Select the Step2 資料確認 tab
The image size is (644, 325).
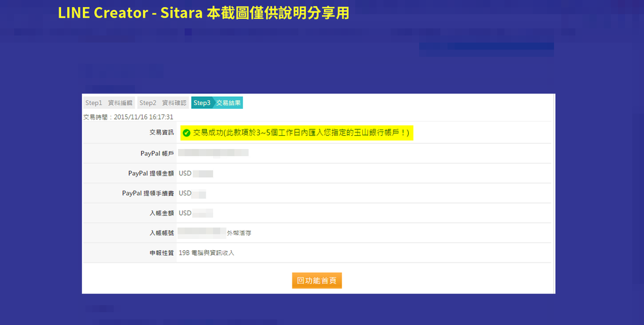[163, 102]
